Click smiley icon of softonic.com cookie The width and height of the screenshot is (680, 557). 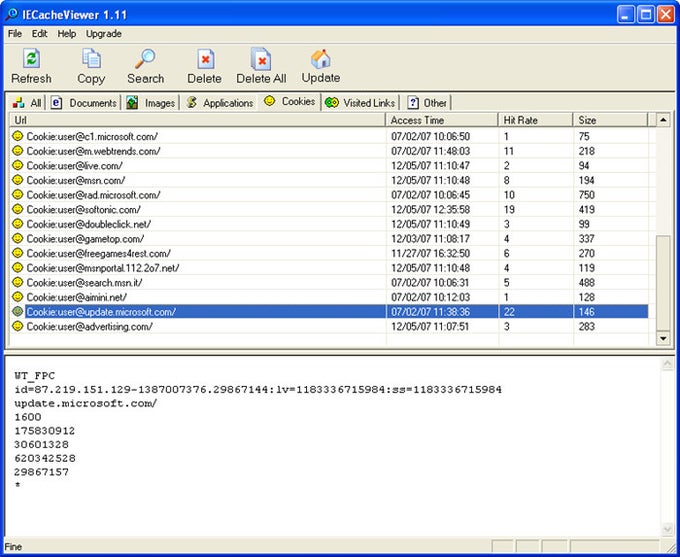pos(17,209)
